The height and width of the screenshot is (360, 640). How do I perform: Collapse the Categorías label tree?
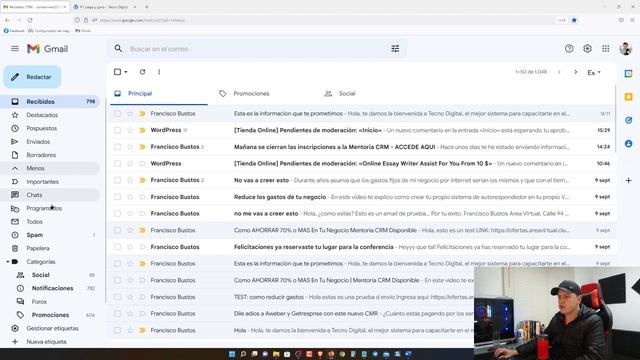(8, 262)
